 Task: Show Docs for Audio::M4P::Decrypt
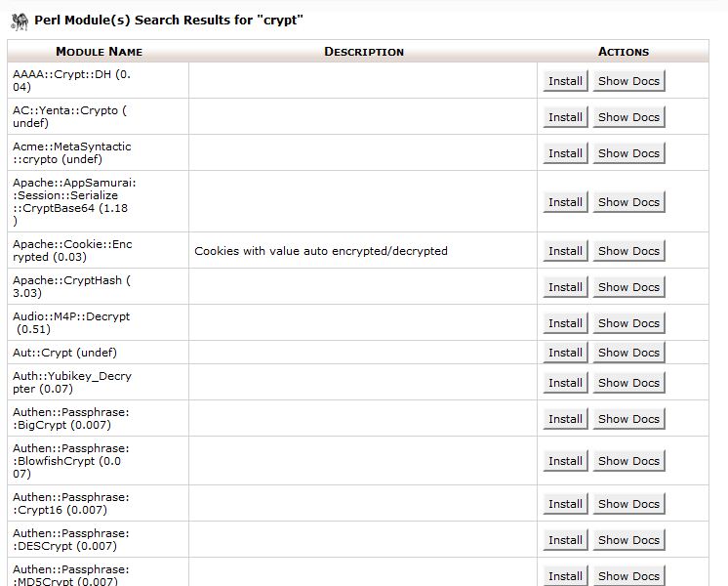[x=628, y=323]
